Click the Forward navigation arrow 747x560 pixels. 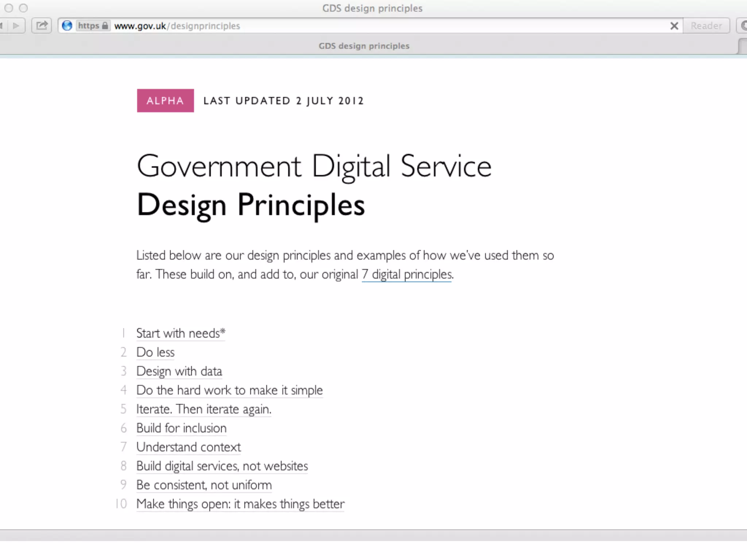(16, 26)
